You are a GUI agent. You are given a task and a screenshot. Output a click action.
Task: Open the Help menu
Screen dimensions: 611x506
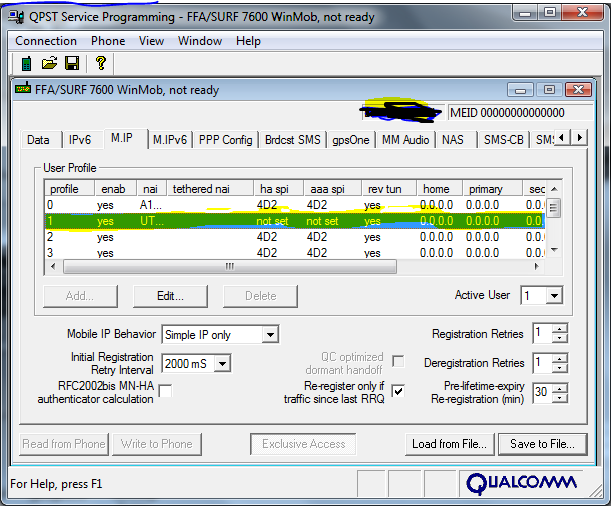point(248,41)
